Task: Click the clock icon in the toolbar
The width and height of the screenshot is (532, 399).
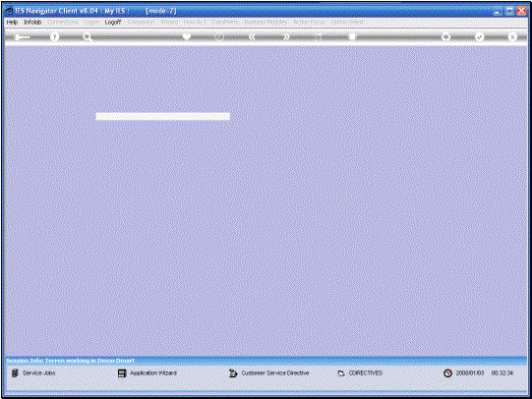Action: pyautogui.click(x=219, y=36)
